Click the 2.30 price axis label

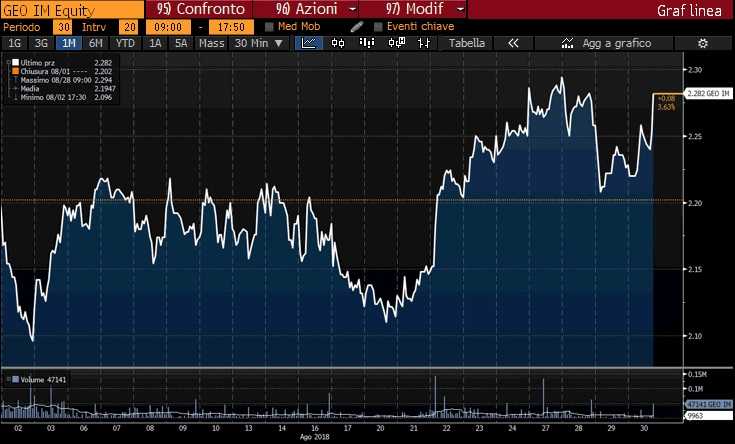(695, 69)
